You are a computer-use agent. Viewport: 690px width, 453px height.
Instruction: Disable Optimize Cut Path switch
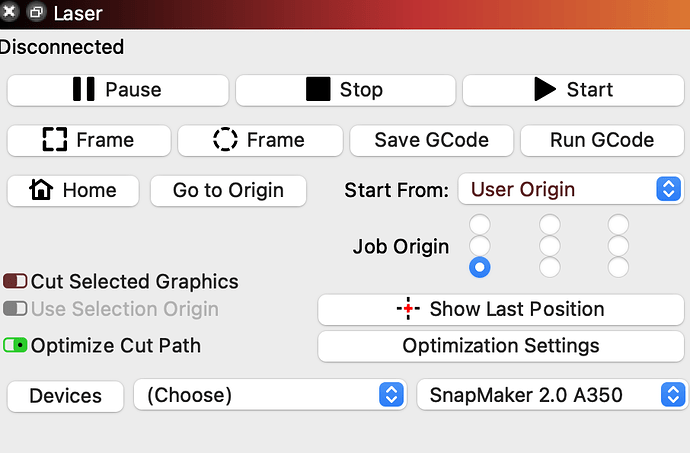point(15,345)
